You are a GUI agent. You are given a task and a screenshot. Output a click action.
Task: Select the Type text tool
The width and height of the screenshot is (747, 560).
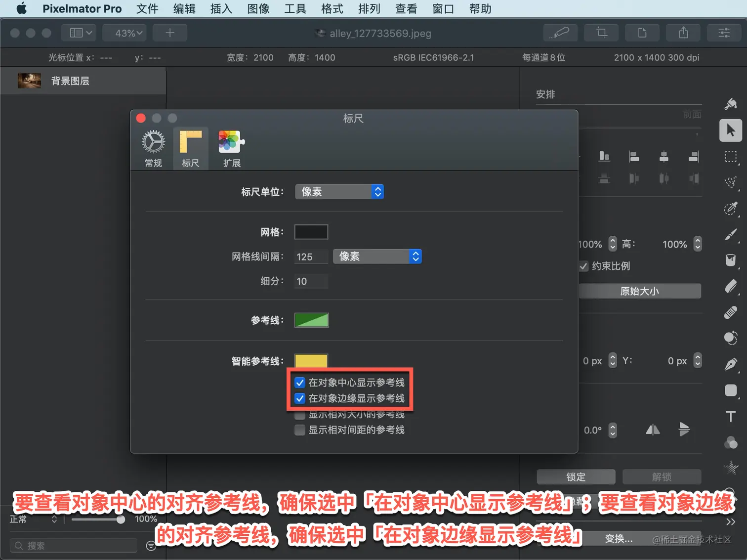731,417
